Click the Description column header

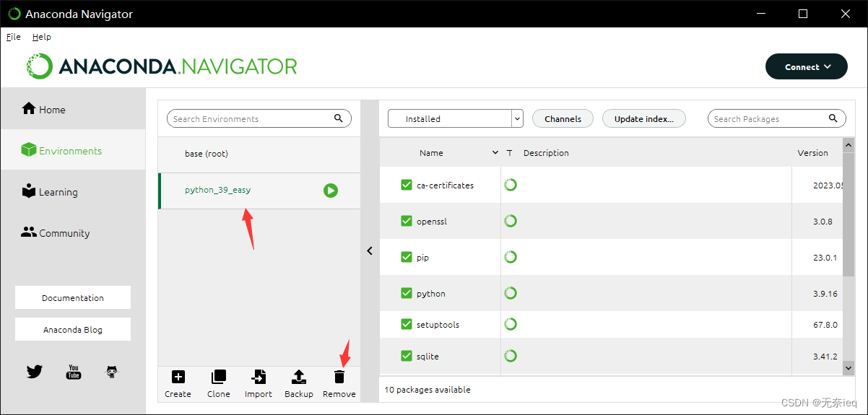click(546, 152)
